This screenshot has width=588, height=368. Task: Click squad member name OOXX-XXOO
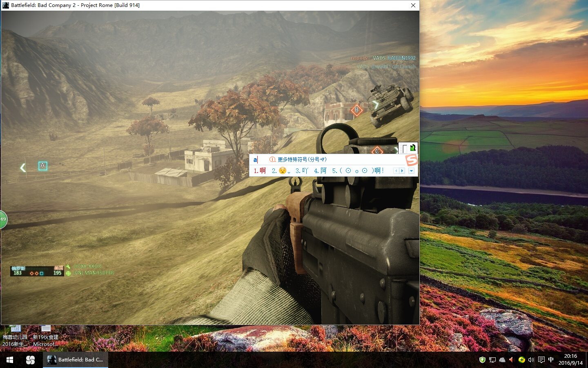click(x=87, y=266)
